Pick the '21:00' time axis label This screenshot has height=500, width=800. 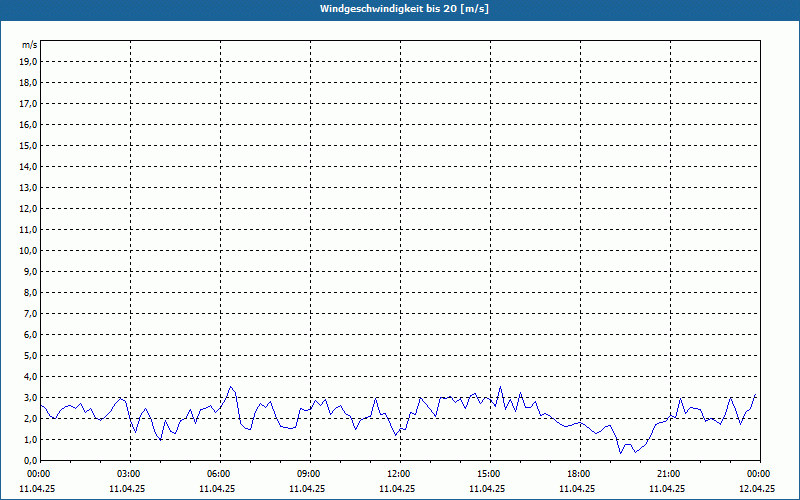pos(670,474)
